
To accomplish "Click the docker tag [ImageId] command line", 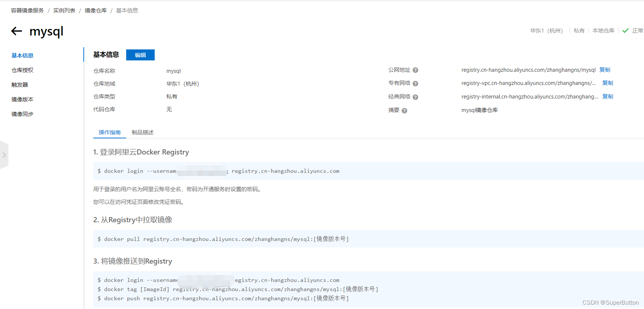I will click(x=238, y=289).
